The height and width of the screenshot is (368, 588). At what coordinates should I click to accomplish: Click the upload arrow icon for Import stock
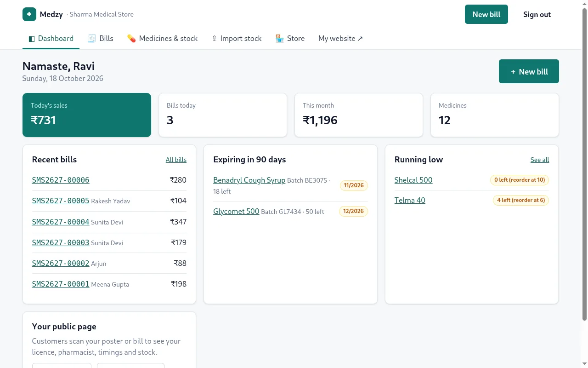[x=214, y=39]
